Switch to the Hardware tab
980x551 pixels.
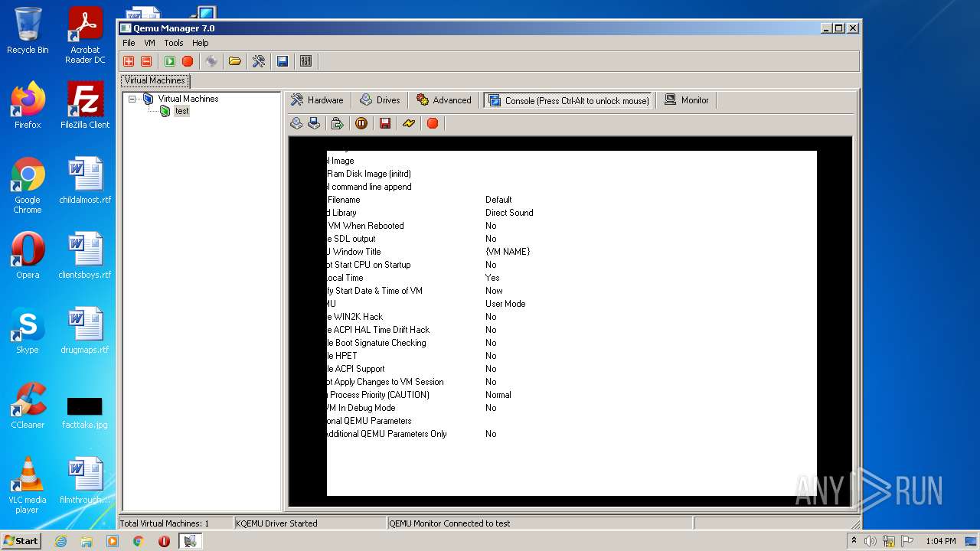[318, 100]
